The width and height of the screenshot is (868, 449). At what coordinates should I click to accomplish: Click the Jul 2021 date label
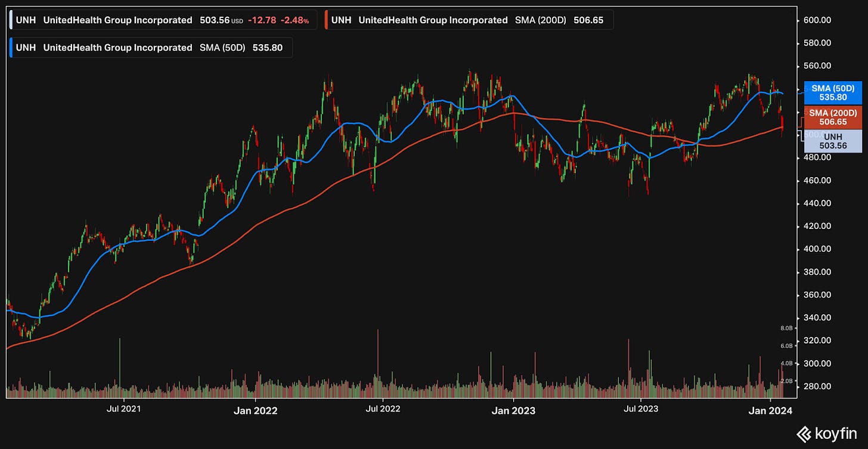click(124, 410)
